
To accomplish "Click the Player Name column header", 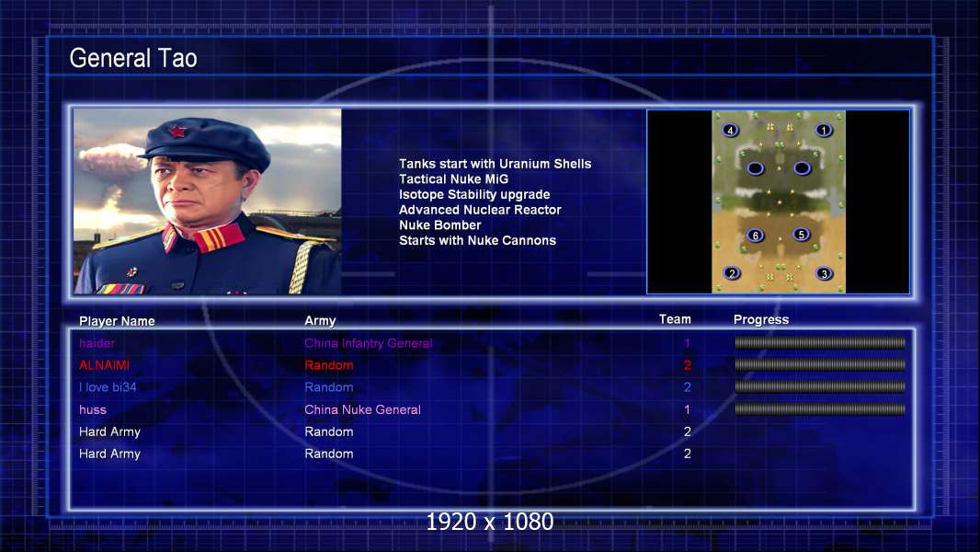I will [x=117, y=321].
